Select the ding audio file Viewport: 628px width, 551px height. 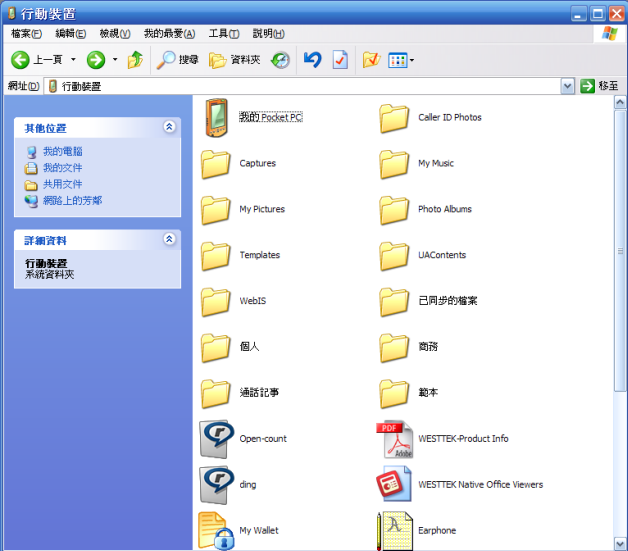coord(228,485)
